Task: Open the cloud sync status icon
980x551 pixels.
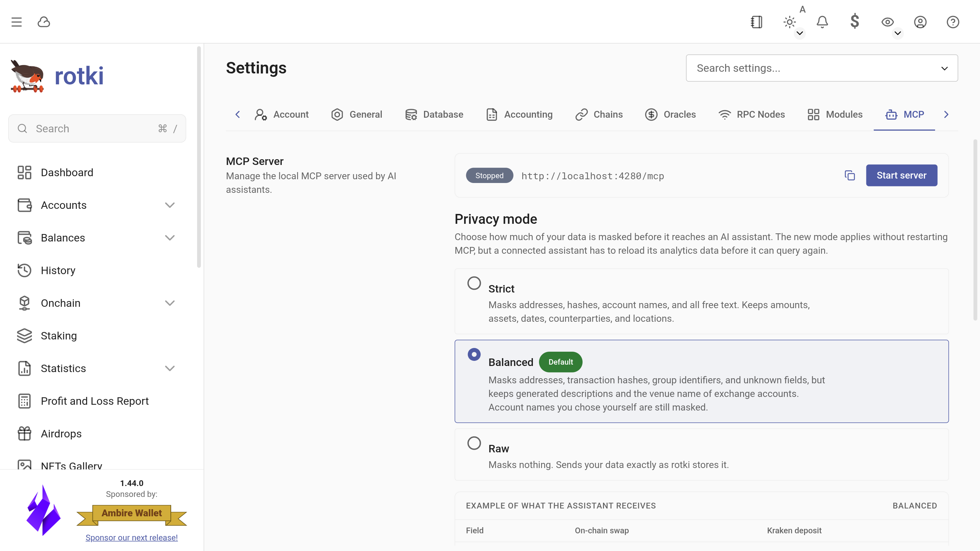Action: (44, 22)
